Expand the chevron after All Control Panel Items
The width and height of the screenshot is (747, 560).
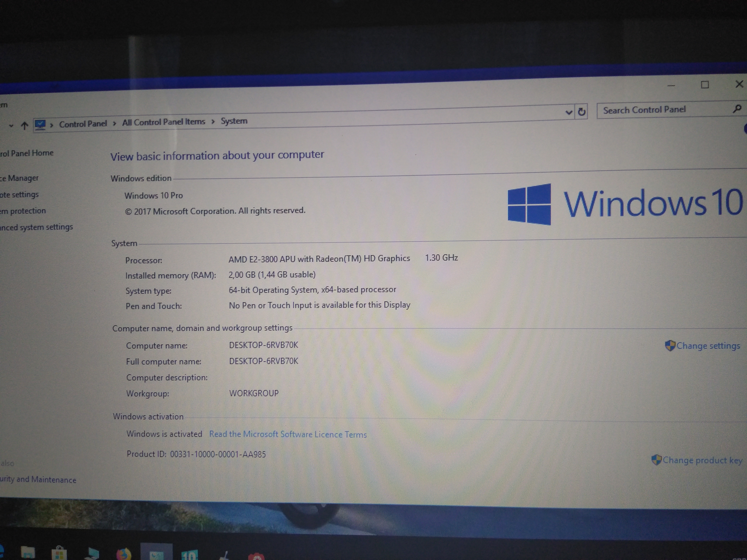[213, 122]
